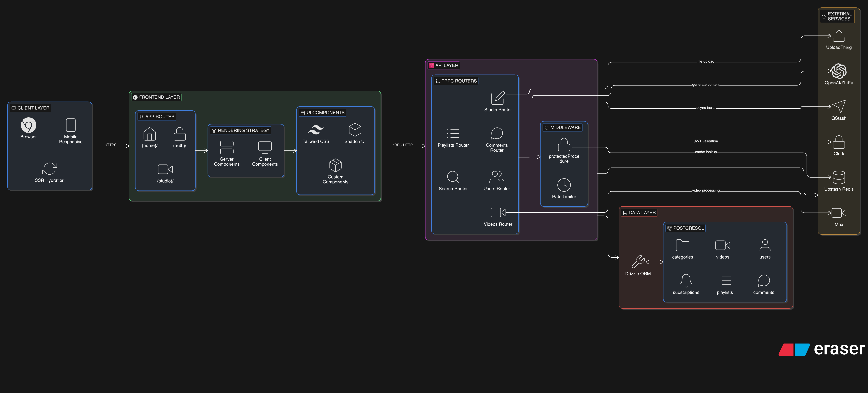Click the QStash paper plane icon

839,106
